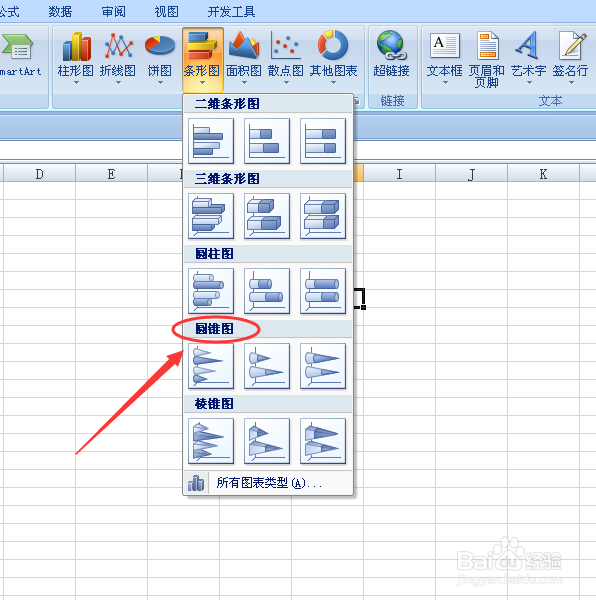Select clustered horizontal cylinder chart
Viewport: 596px width, 600px height.
coord(211,291)
